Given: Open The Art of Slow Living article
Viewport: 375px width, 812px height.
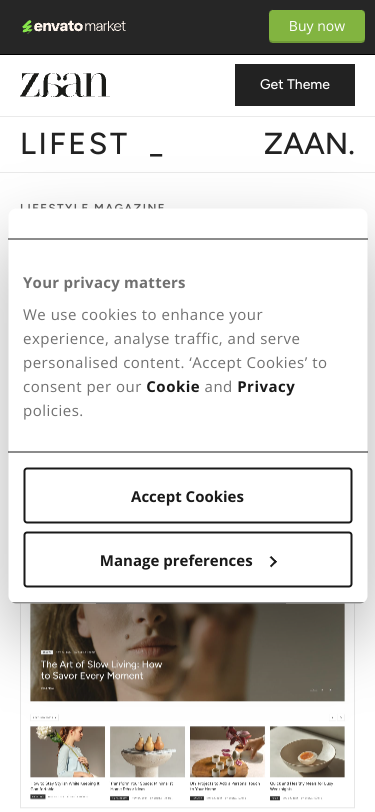Looking at the screenshot, I should (x=102, y=670).
